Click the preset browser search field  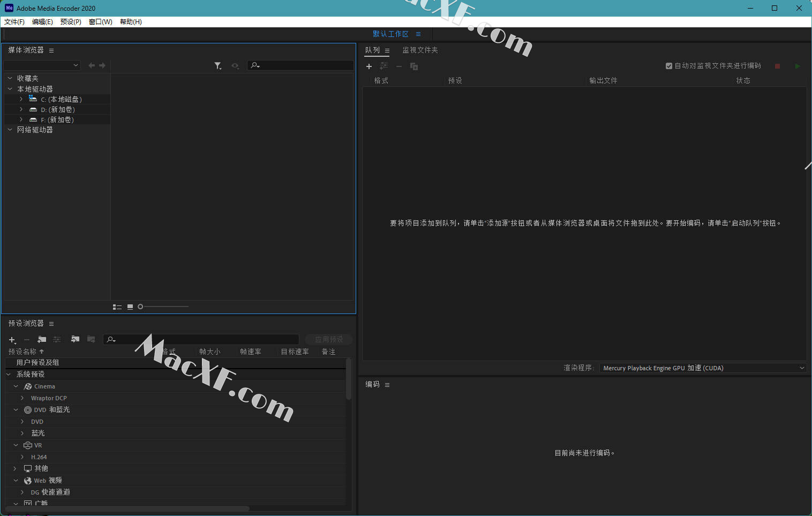pos(201,340)
